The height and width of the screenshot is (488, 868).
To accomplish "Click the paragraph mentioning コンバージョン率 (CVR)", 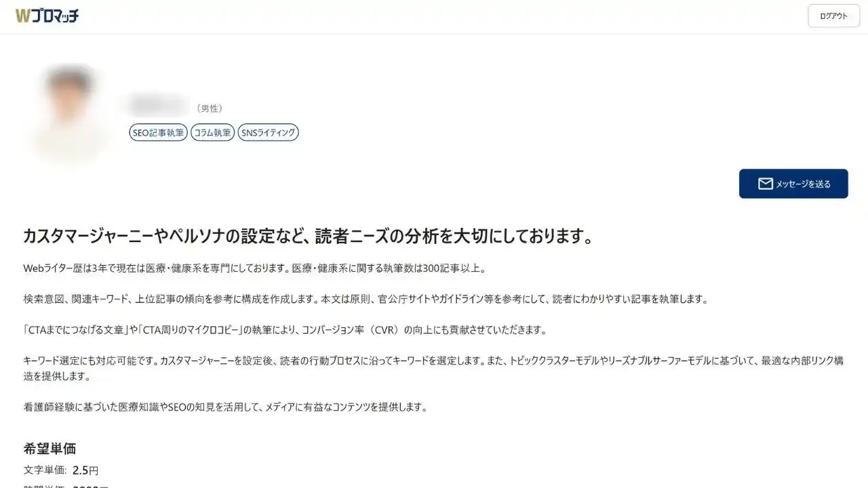I will pos(285,330).
